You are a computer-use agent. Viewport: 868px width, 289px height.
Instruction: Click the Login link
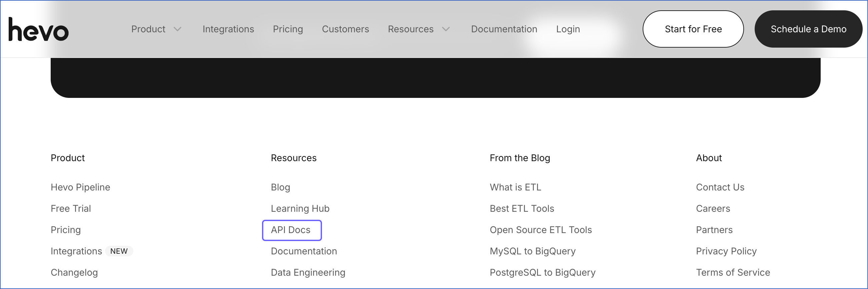(568, 29)
